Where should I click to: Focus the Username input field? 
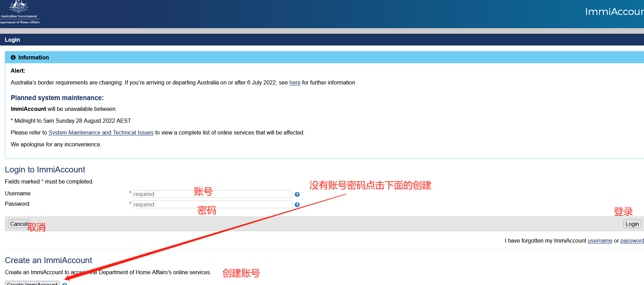tap(212, 194)
